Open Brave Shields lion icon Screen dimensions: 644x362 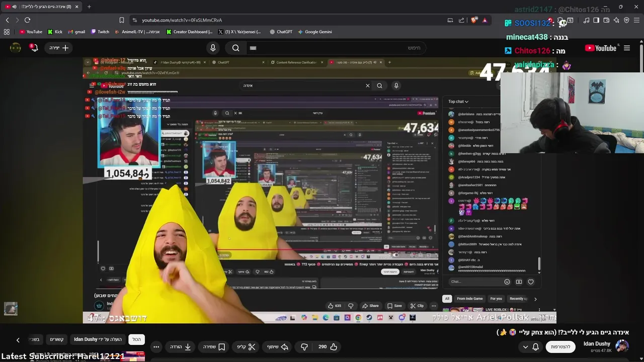[x=474, y=20]
